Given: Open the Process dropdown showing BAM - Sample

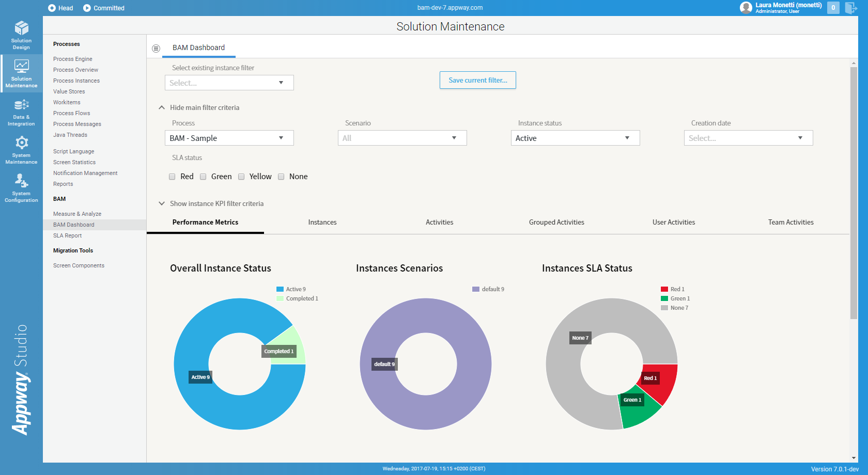Looking at the screenshot, I should [229, 138].
